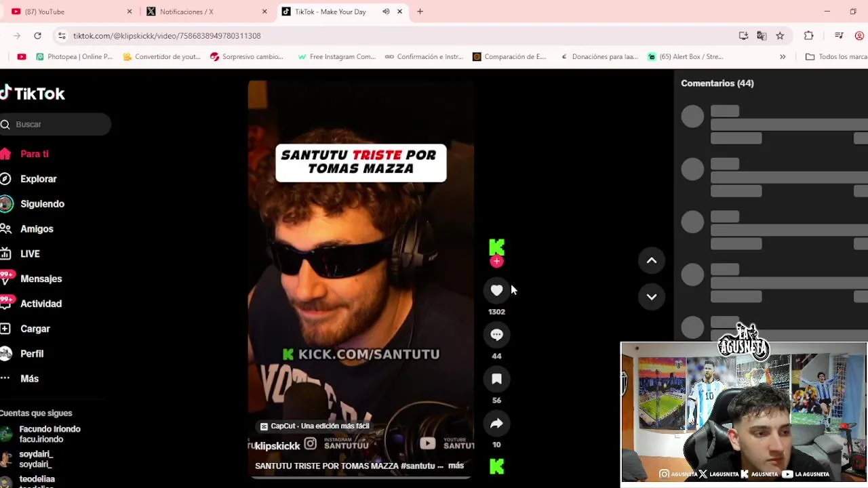Expand hidden bookmarks with double chevron
The height and width of the screenshot is (488, 868).
783,57
